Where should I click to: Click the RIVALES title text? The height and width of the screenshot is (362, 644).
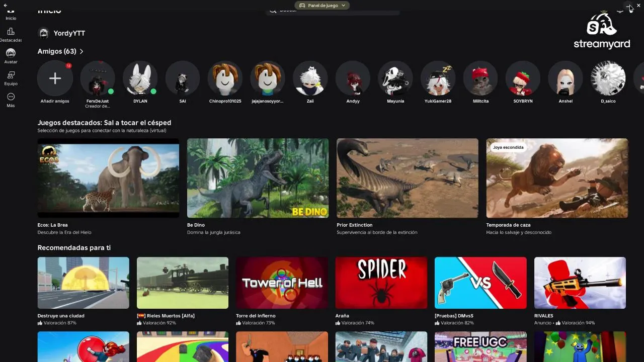[x=544, y=316]
